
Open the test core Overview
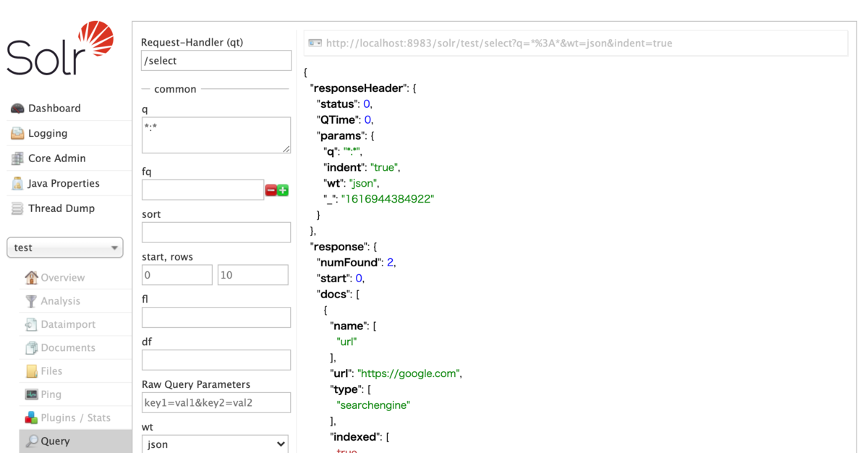63,278
